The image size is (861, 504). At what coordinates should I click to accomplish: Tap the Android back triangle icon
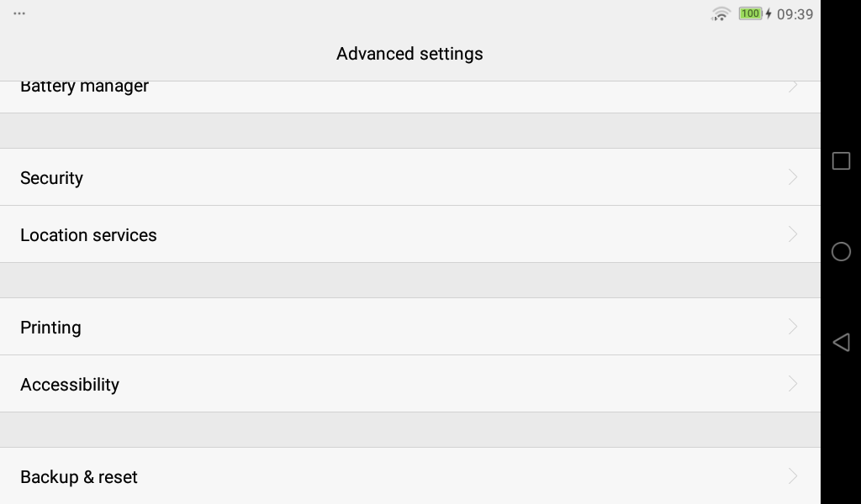[x=841, y=342]
